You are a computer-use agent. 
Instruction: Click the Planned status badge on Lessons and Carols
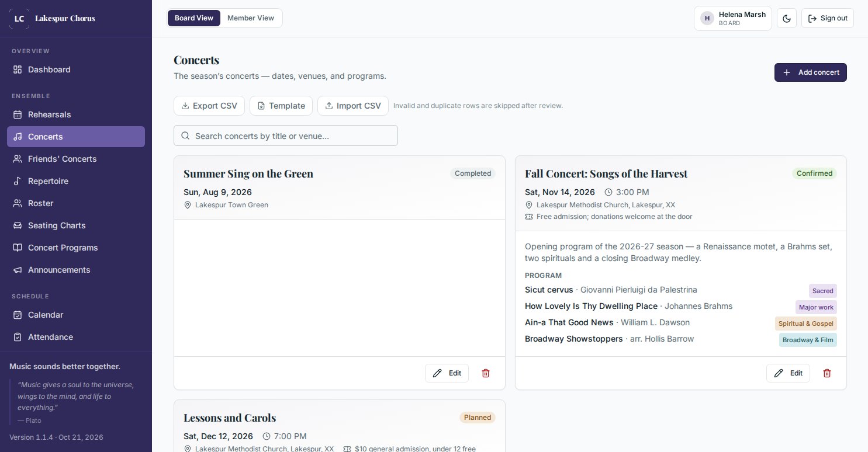click(x=478, y=418)
